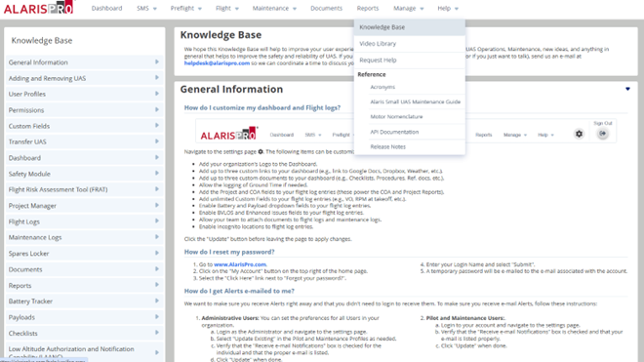Expand Spares Locker sidebar topic
644x362 pixels.
click(x=84, y=254)
